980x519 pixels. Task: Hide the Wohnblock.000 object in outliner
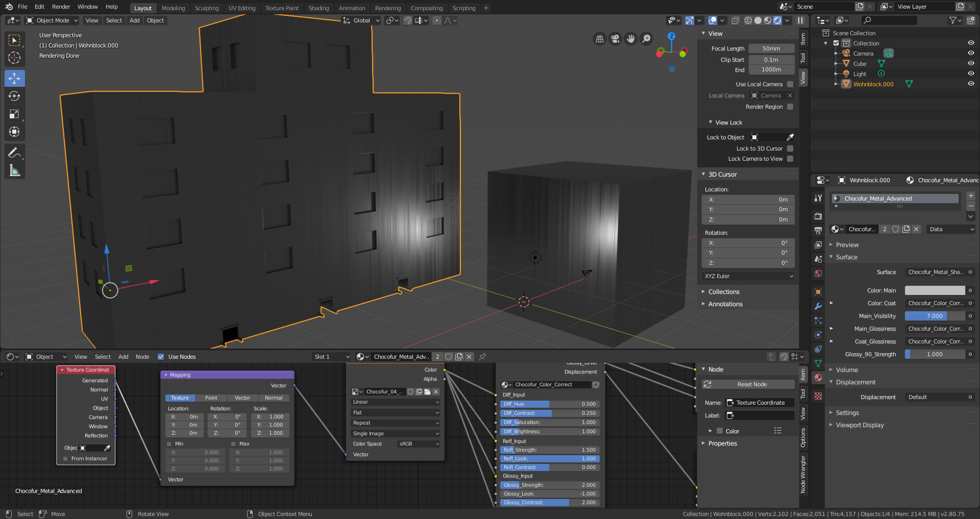[x=971, y=84]
